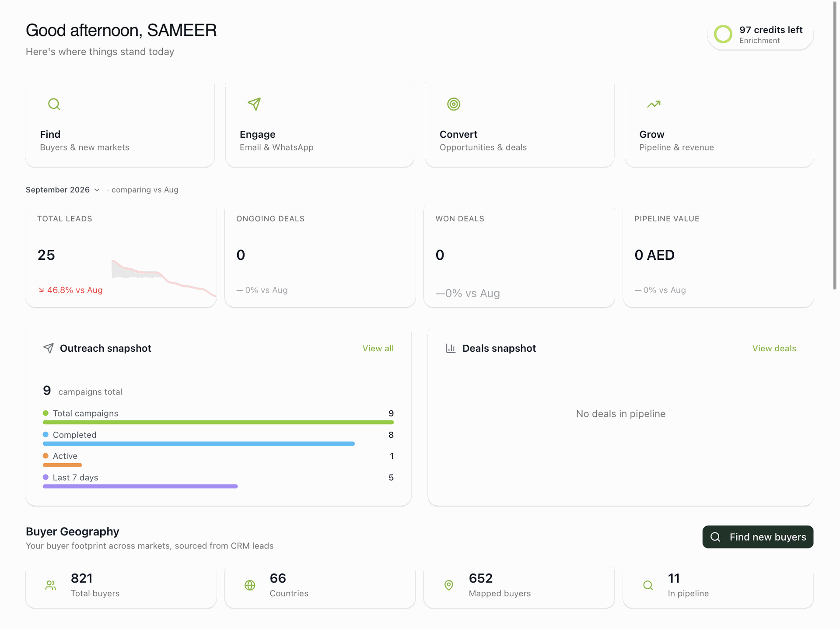The width and height of the screenshot is (840, 629).
Task: Click the Grow trending arrow icon
Action: pos(654,104)
